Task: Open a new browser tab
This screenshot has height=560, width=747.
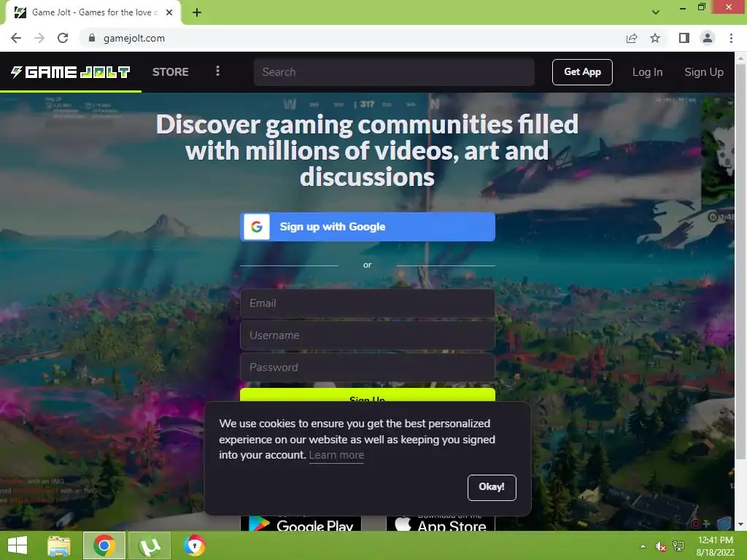Action: tap(197, 12)
